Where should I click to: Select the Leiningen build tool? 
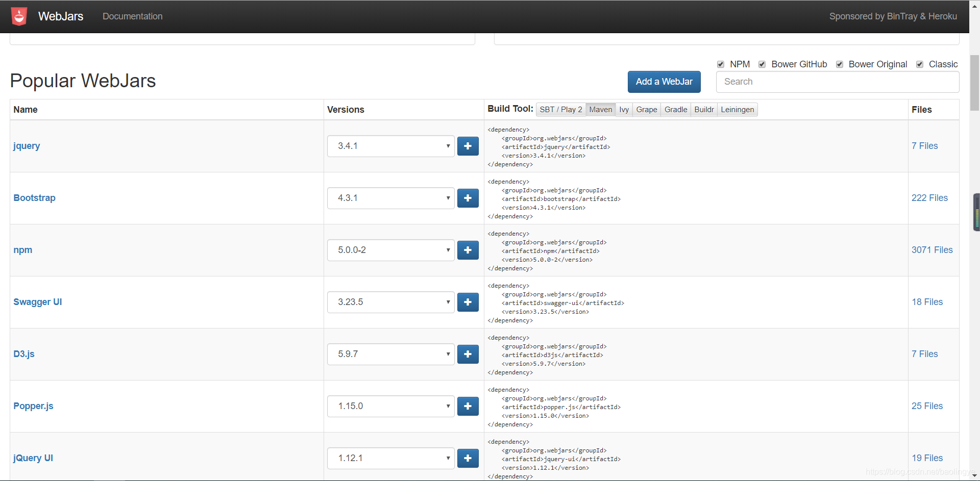(738, 110)
